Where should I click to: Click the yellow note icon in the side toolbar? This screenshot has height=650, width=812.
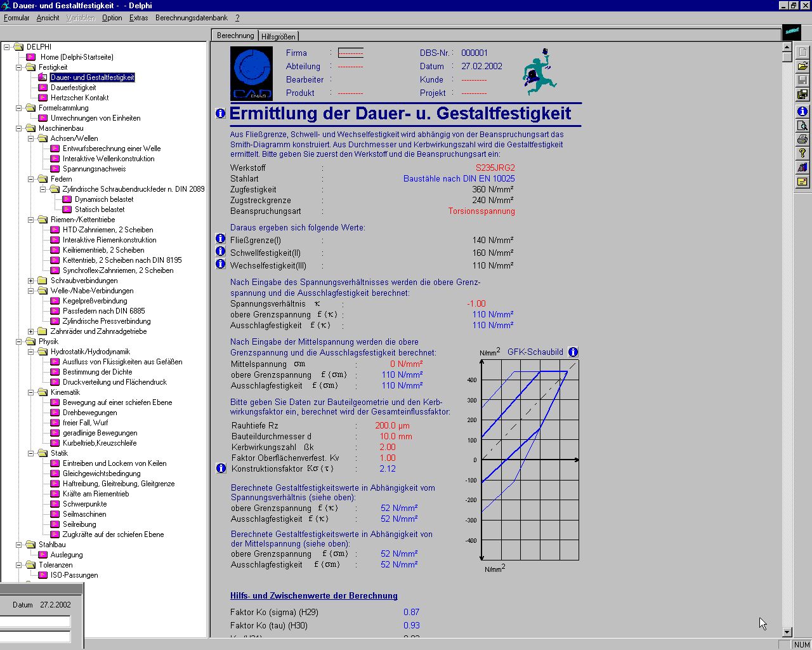pyautogui.click(x=802, y=182)
